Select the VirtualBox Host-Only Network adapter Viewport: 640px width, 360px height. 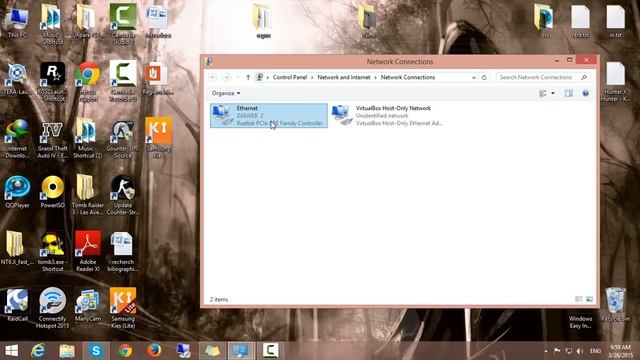click(x=387, y=116)
